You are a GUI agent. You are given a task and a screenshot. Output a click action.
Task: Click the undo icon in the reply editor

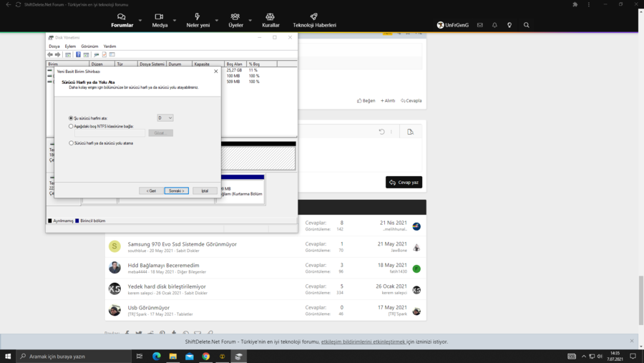pos(381,132)
